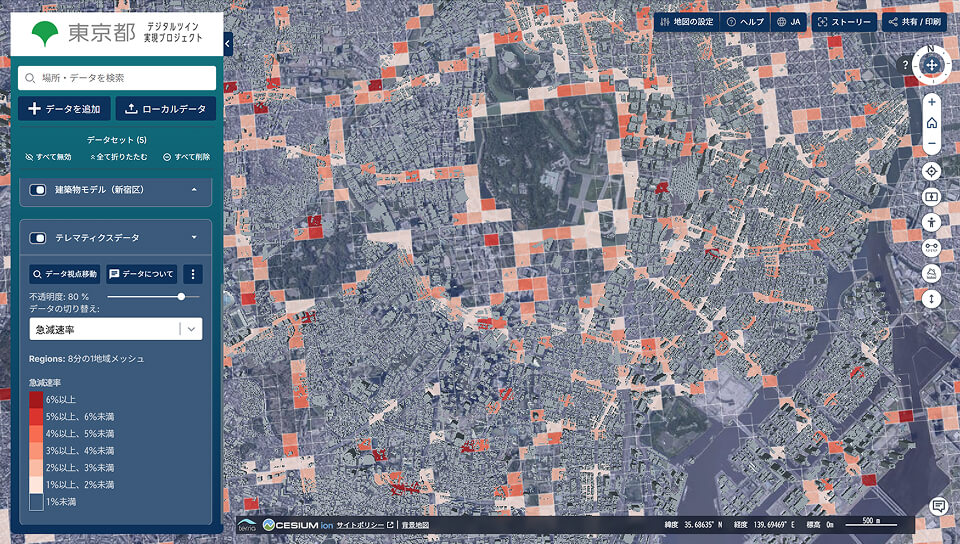Select the measure distance tool

[x=931, y=247]
